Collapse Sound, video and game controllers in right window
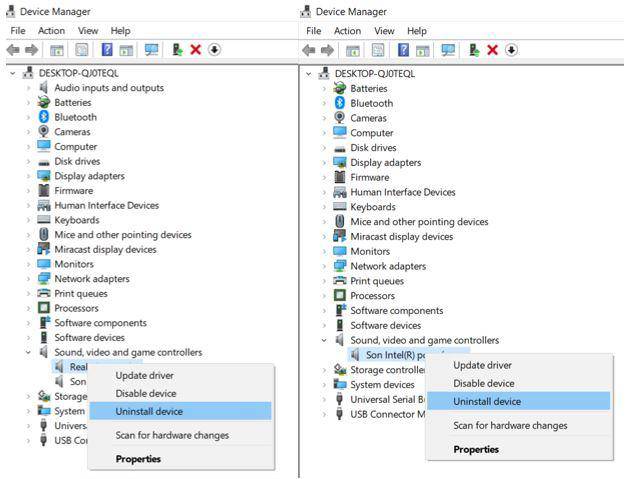 coord(324,340)
